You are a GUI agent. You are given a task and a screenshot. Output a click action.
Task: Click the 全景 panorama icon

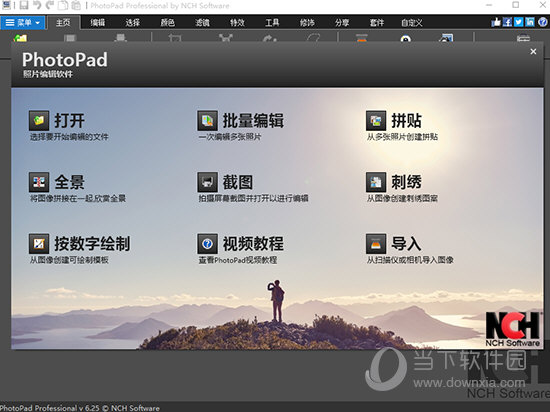(39, 182)
